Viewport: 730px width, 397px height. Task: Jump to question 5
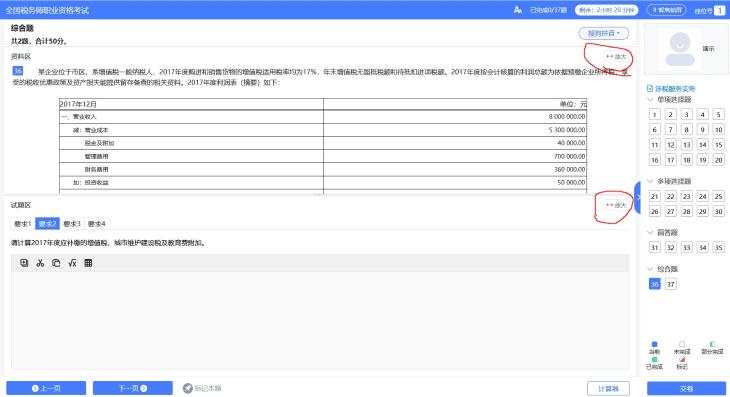[718, 114]
